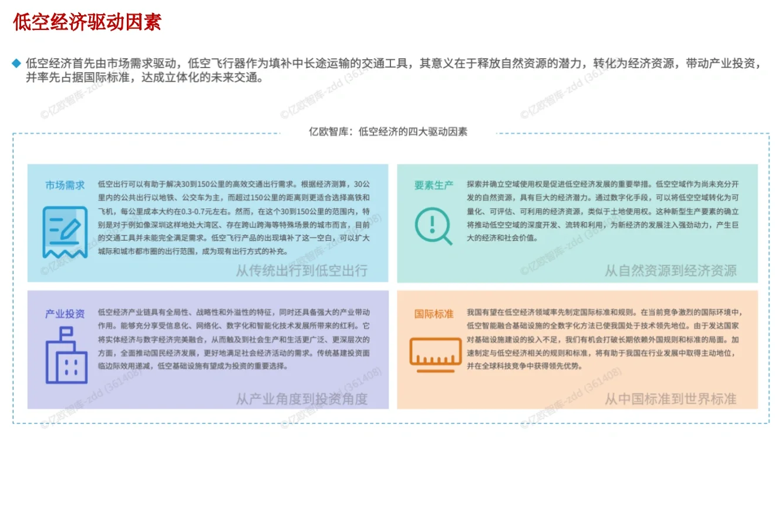
Task: Click the line starting 低空经济产业链具有全局性
Action: click(234, 312)
